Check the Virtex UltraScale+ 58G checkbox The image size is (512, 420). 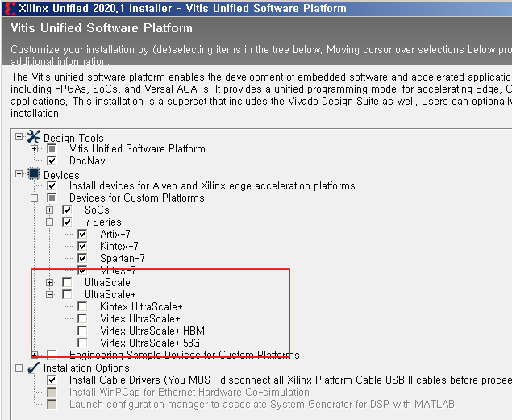pyautogui.click(x=82, y=343)
